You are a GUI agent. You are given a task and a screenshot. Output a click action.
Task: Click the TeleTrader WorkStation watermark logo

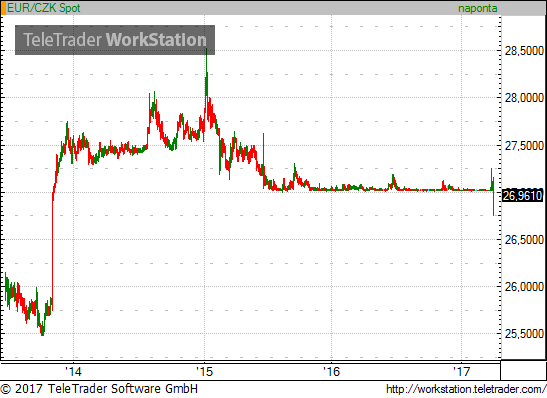[x=115, y=40]
